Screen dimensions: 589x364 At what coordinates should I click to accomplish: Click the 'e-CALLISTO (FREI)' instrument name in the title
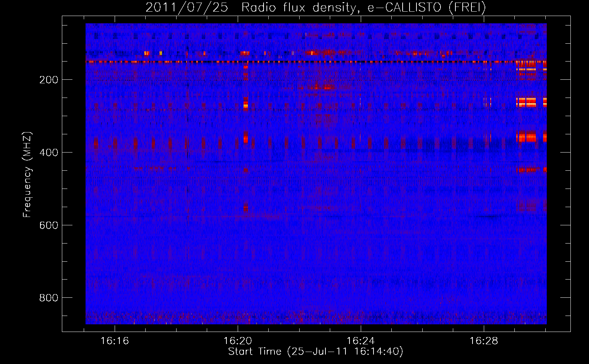(x=427, y=7)
